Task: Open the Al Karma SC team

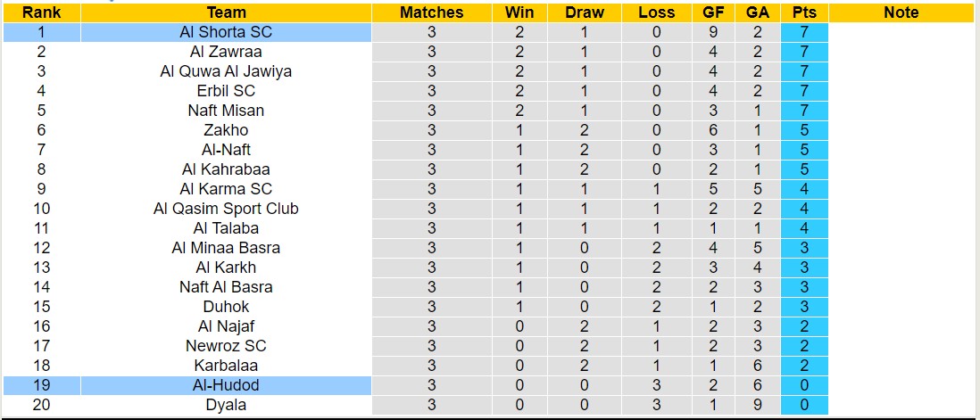Action: tap(226, 189)
